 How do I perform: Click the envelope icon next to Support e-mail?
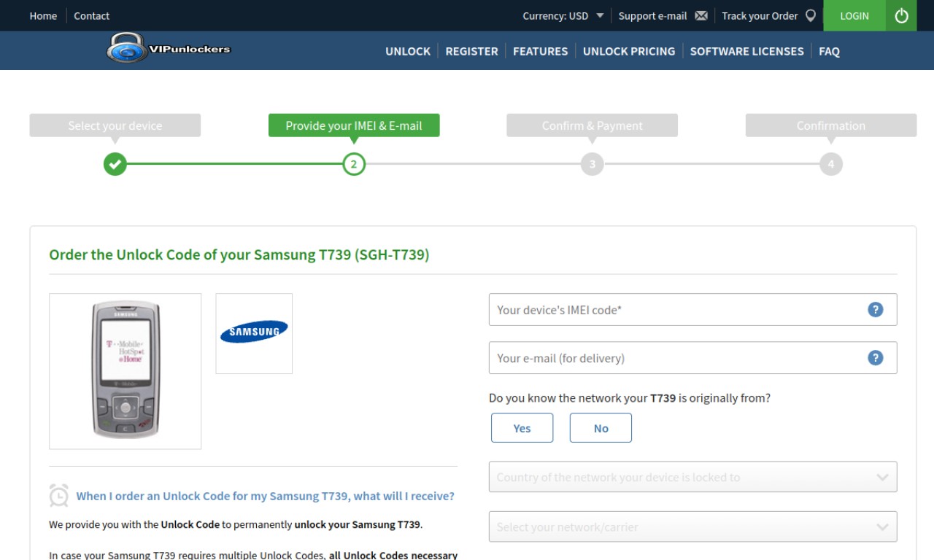pyautogui.click(x=701, y=15)
